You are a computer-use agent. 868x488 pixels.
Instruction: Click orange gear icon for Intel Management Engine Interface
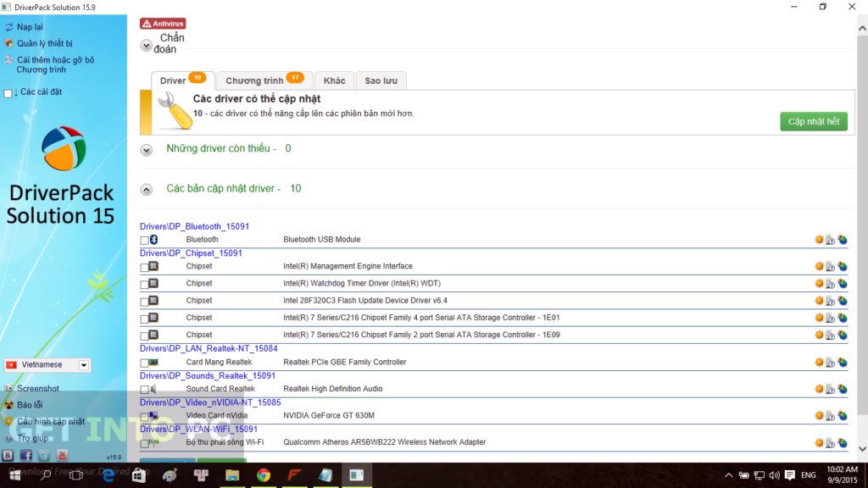point(820,266)
